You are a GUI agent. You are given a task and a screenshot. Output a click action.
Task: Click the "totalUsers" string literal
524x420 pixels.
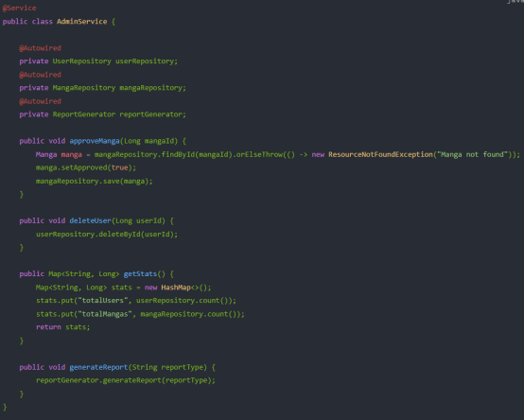point(103,301)
